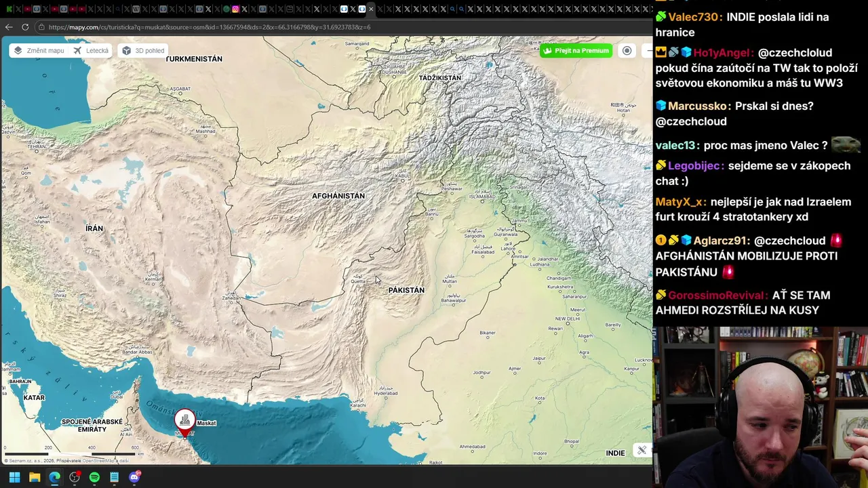Open File Explorer from taskbar
This screenshot has width=868, height=488.
[35, 477]
